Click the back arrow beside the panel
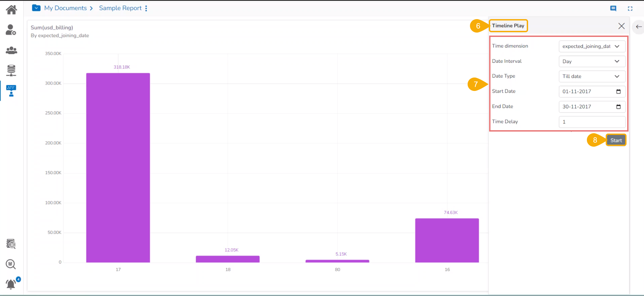The image size is (644, 296). [639, 27]
